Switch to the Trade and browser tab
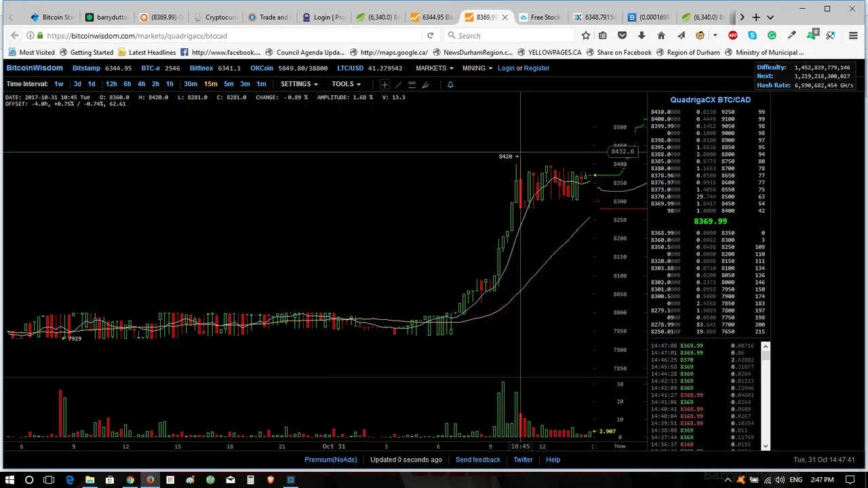Screen dimensions: 868x488 pyautogui.click(x=270, y=17)
